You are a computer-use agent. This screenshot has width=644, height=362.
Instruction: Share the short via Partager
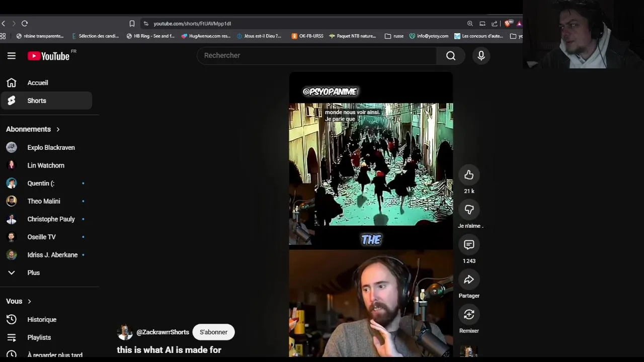469,280
